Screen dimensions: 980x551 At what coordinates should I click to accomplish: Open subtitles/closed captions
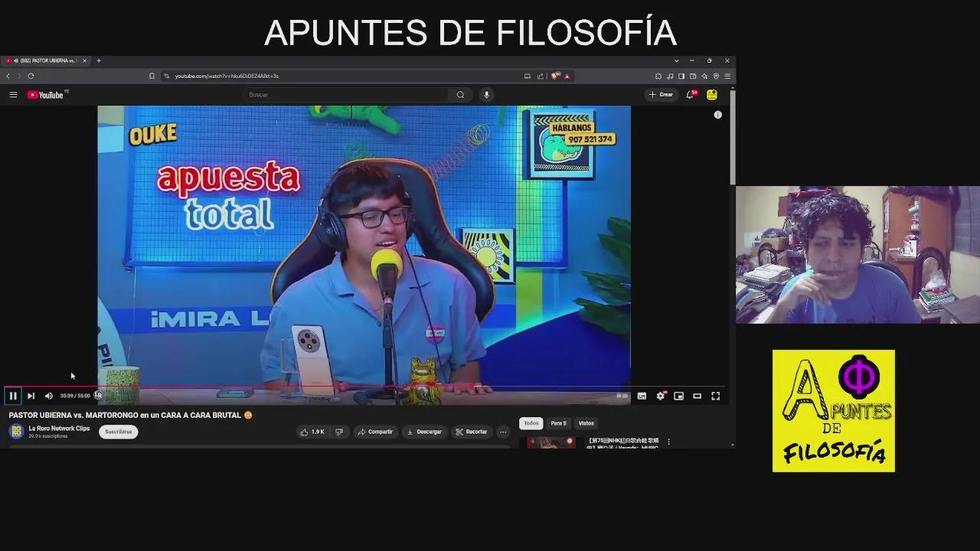642,396
